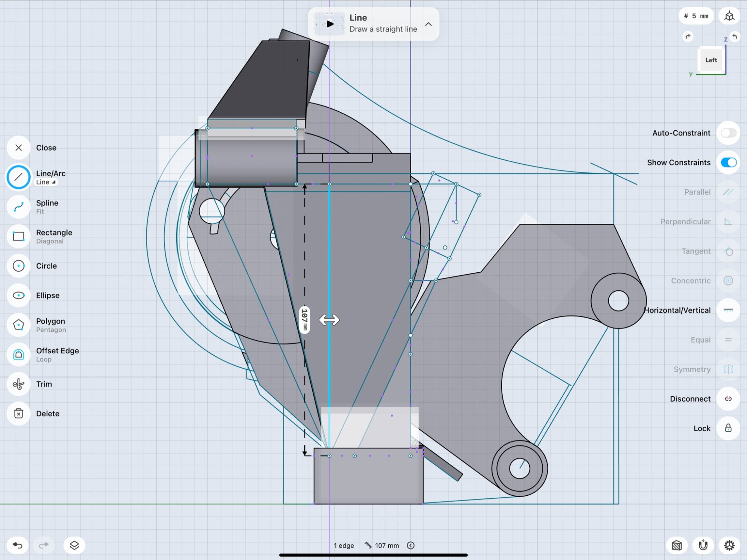Select the Spline tool icon
The image size is (747, 560).
(18, 207)
